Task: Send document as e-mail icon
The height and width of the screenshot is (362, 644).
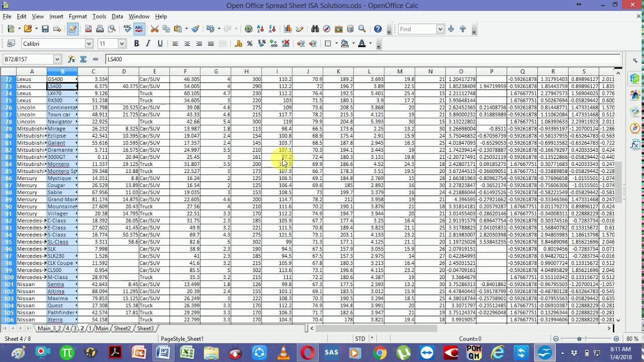Action: pos(57,29)
